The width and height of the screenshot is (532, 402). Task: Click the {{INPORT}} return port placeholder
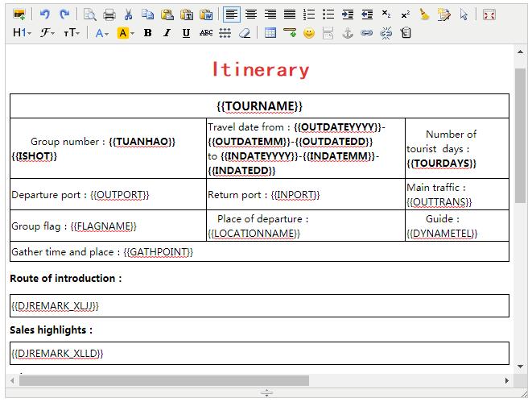(295, 195)
